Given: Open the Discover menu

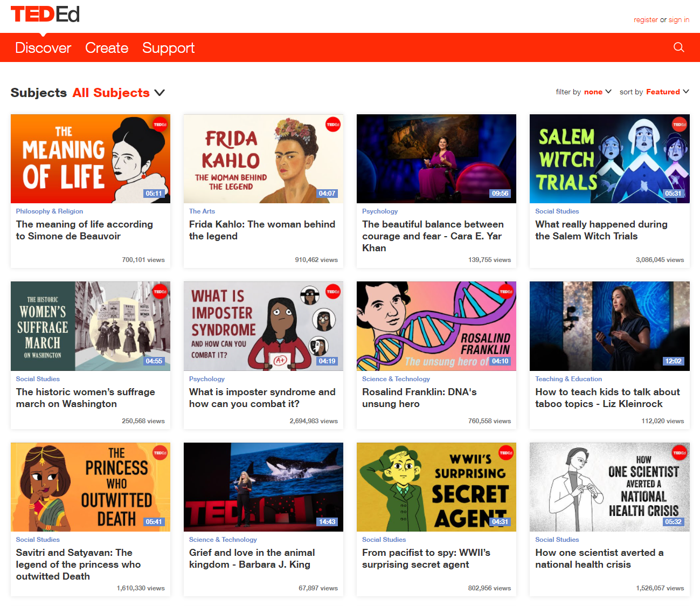Looking at the screenshot, I should [x=43, y=48].
